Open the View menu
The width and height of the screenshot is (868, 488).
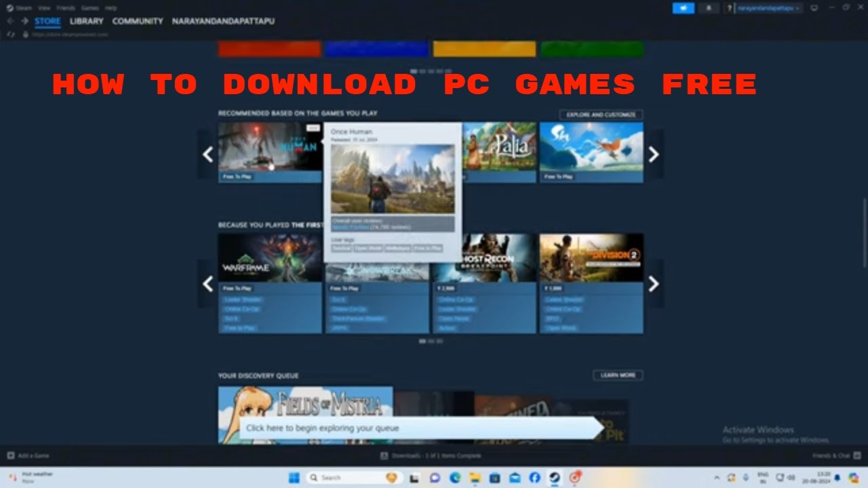[44, 8]
